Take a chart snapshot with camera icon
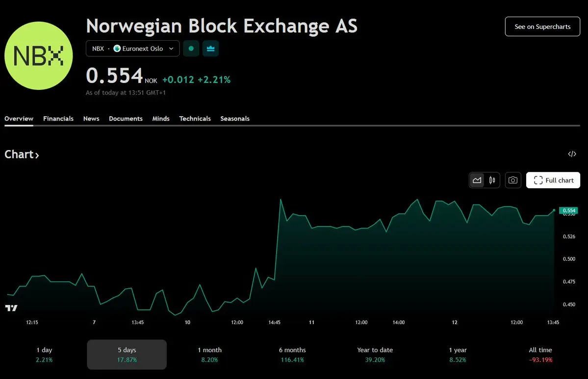Screen dimensions: 588x379 513,180
